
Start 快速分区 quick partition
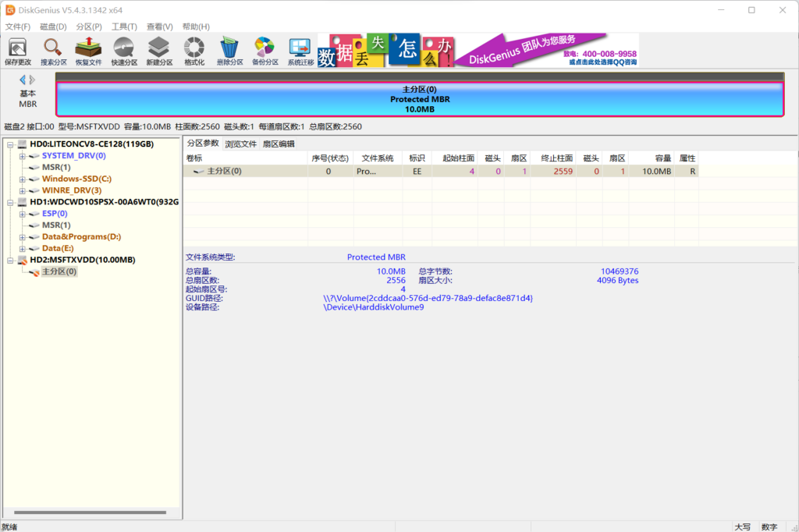(x=124, y=51)
